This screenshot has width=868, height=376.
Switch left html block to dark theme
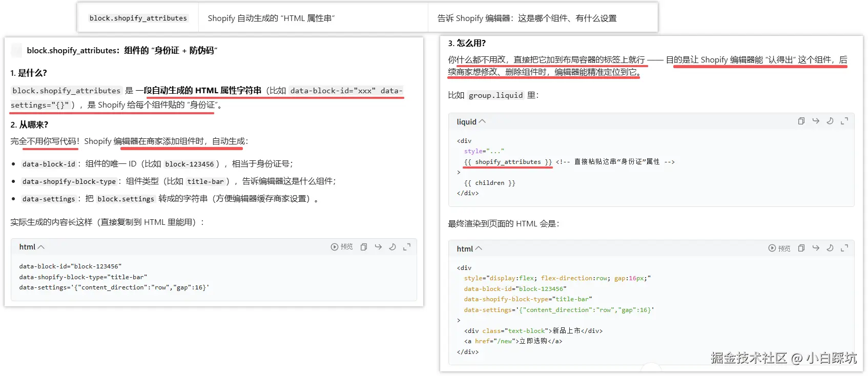392,247
